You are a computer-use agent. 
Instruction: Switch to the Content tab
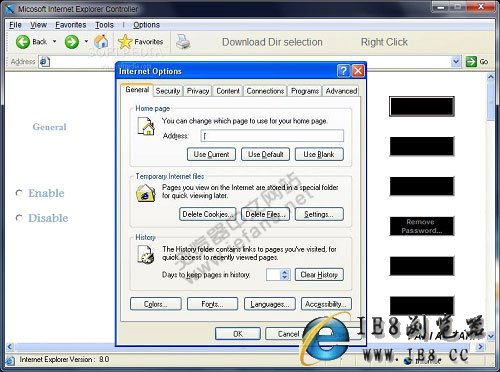pyautogui.click(x=228, y=91)
